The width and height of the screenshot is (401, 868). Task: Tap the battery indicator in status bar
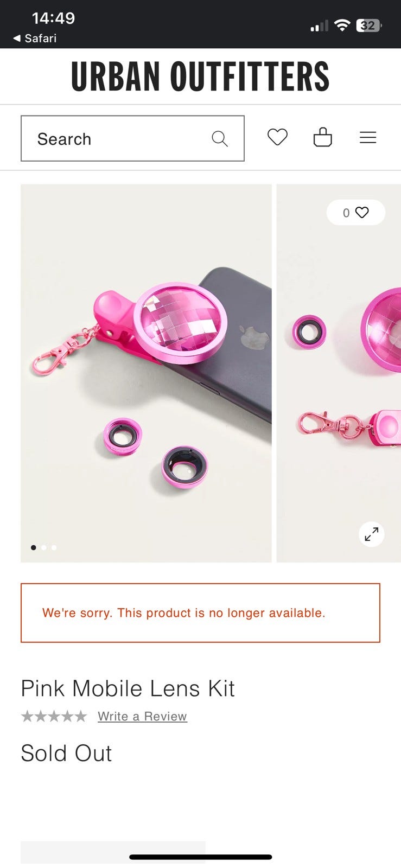(369, 25)
